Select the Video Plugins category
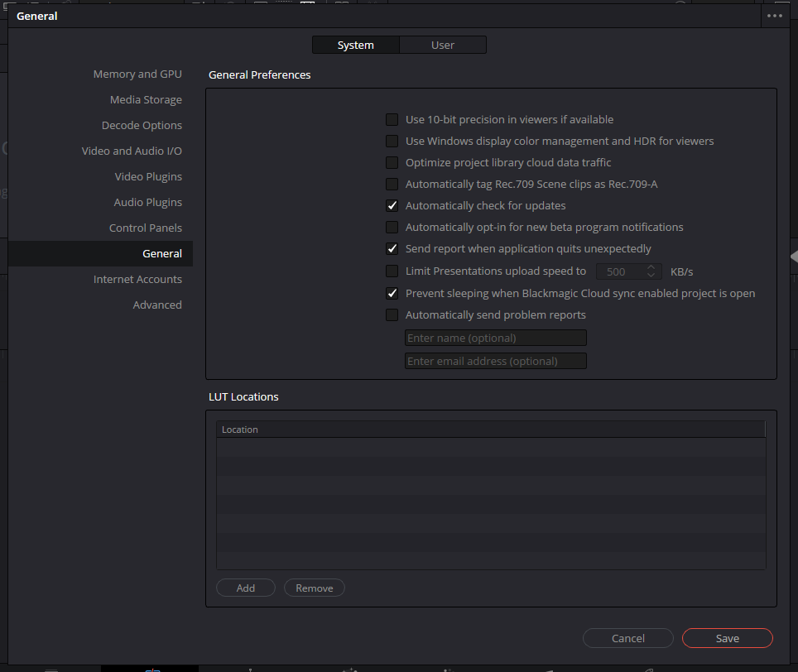This screenshot has height=672, width=798. click(x=148, y=176)
